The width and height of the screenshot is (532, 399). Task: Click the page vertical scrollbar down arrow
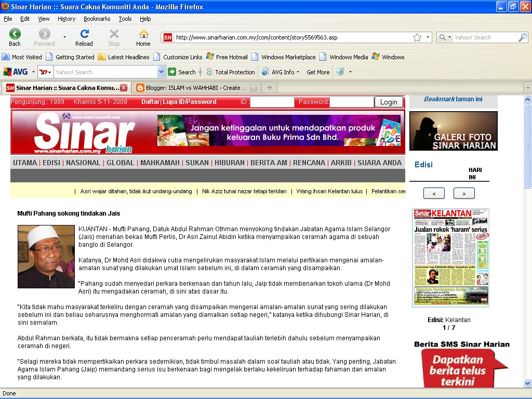click(528, 383)
